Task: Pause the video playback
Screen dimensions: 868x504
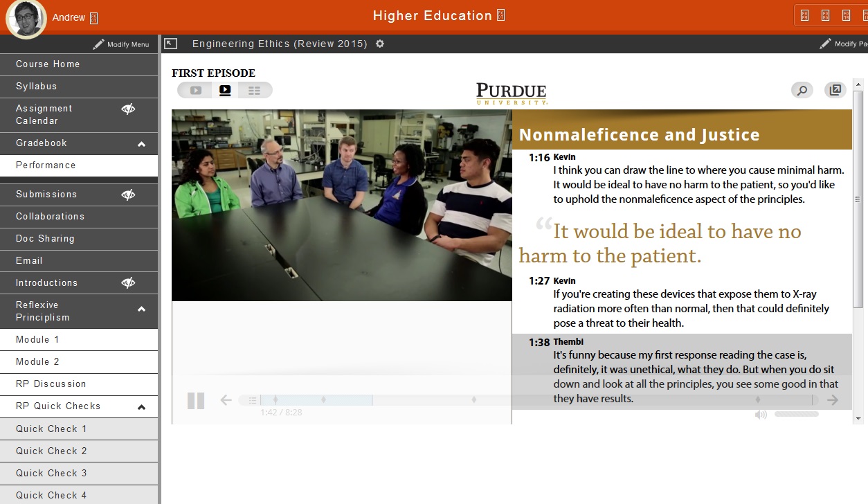Action: tap(196, 401)
